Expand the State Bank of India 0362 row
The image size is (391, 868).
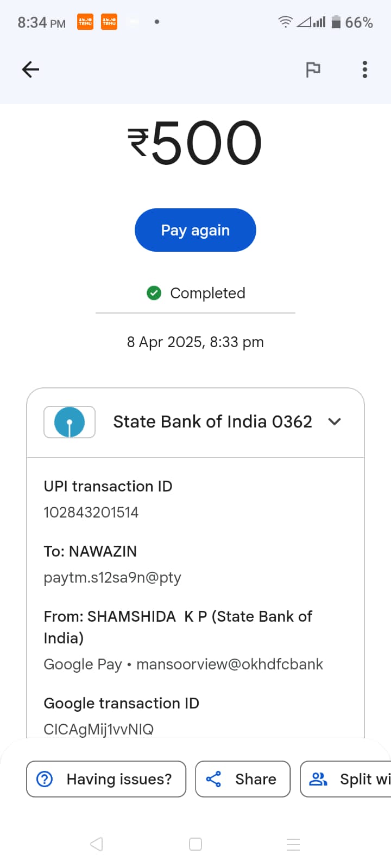point(212,422)
